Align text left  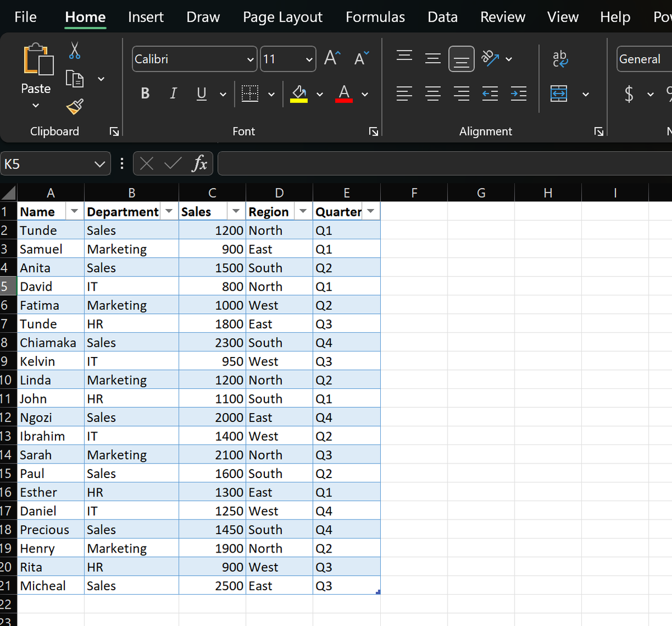tap(404, 94)
